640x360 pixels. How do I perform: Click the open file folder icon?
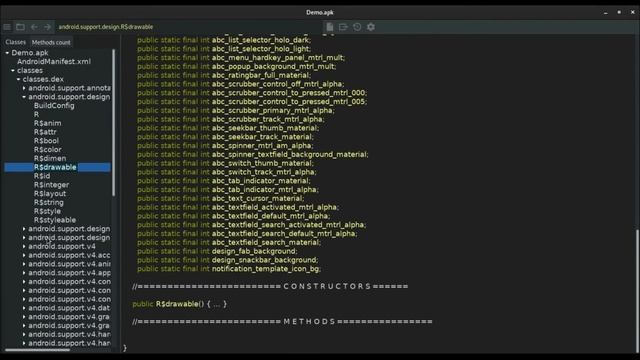20,27
